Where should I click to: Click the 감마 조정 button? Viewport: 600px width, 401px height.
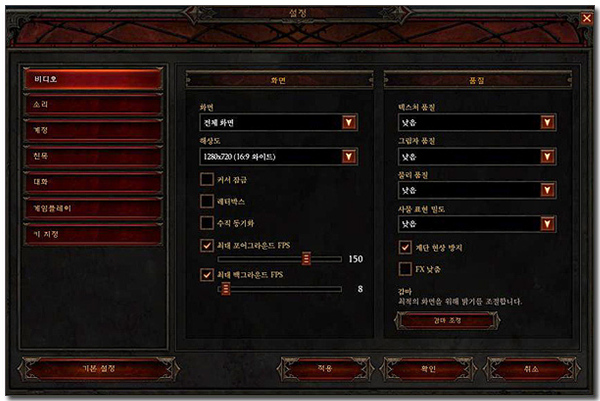pyautogui.click(x=447, y=321)
